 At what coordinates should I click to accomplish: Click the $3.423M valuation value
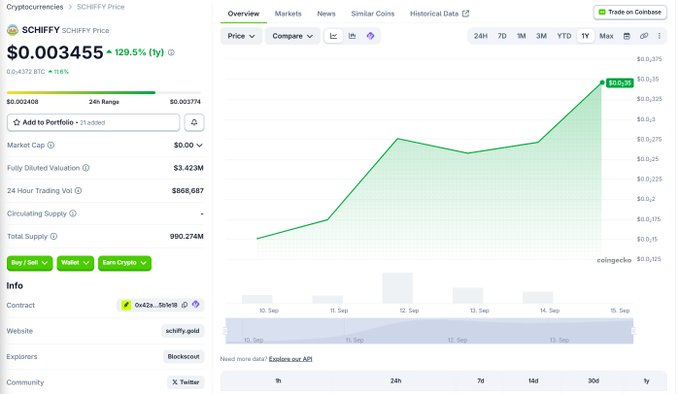point(188,168)
